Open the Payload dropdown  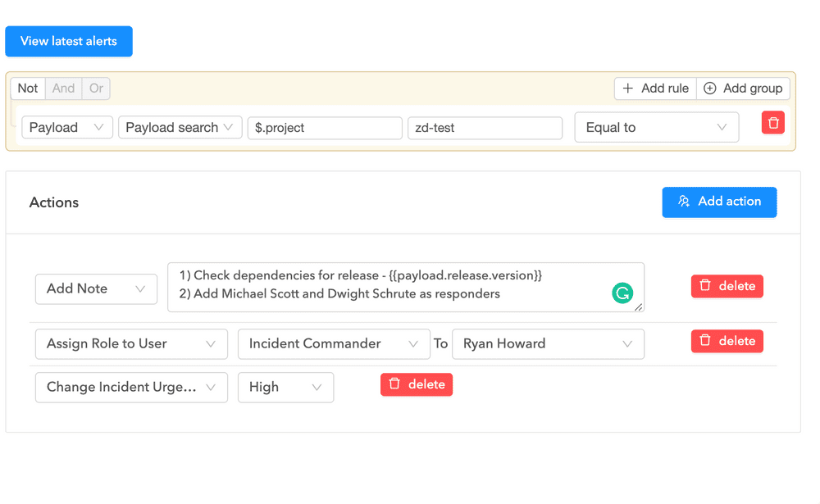(x=66, y=127)
